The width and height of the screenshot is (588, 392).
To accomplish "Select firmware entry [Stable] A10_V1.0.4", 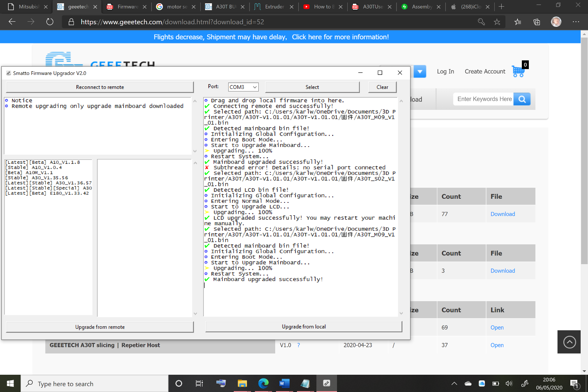I will (33, 167).
